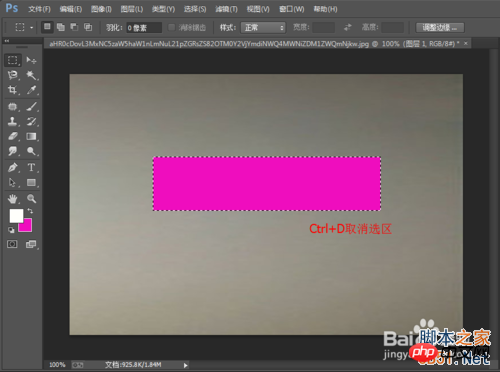
Task: Select the Gradient tool
Action: (x=31, y=136)
